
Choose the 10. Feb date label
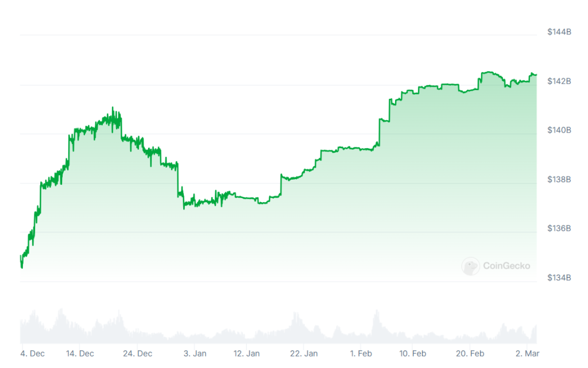pos(412,353)
